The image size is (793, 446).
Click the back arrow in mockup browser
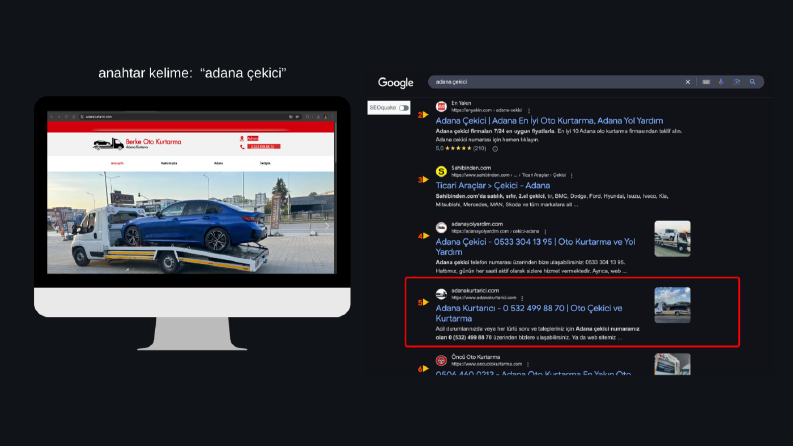pos(52,116)
